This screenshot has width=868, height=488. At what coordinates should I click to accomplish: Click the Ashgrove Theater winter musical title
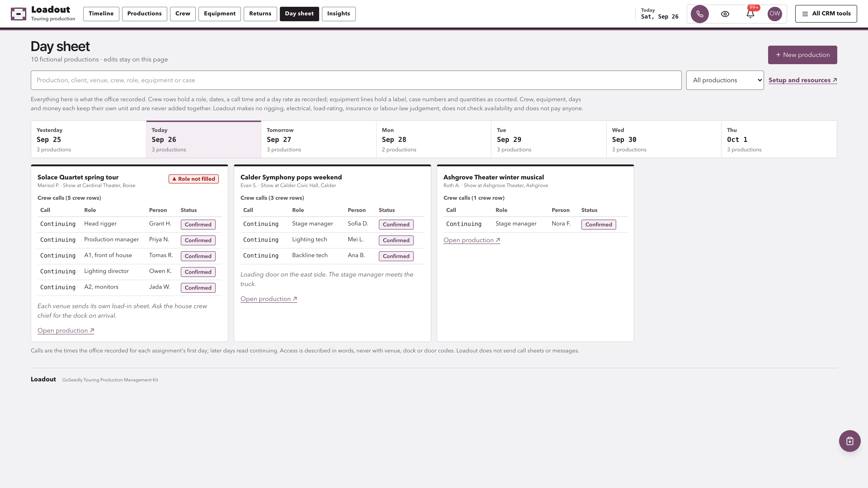tap(494, 177)
